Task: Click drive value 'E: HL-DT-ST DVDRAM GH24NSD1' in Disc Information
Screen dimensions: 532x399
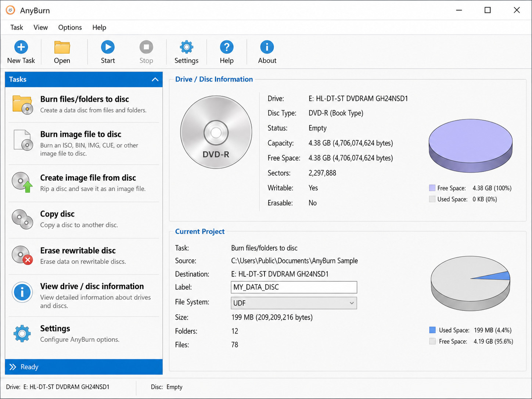Action: (358, 98)
